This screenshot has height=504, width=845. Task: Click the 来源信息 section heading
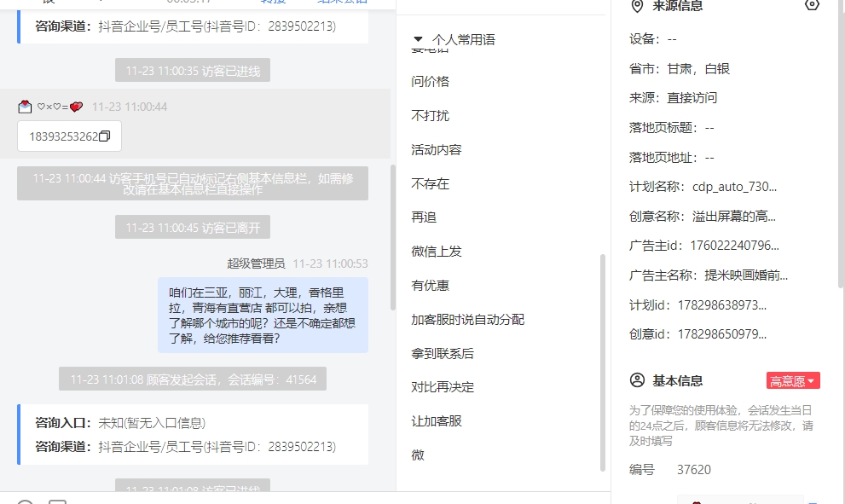[x=677, y=6]
